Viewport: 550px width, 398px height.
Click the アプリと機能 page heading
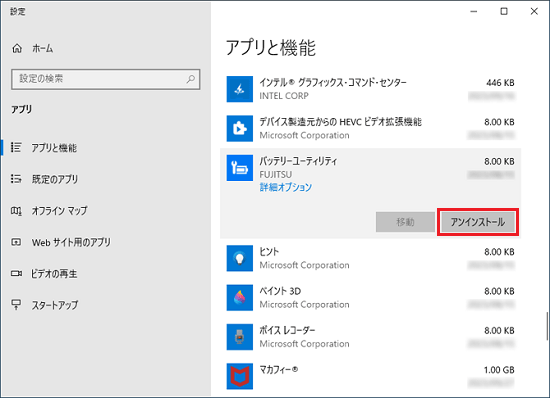pos(270,48)
